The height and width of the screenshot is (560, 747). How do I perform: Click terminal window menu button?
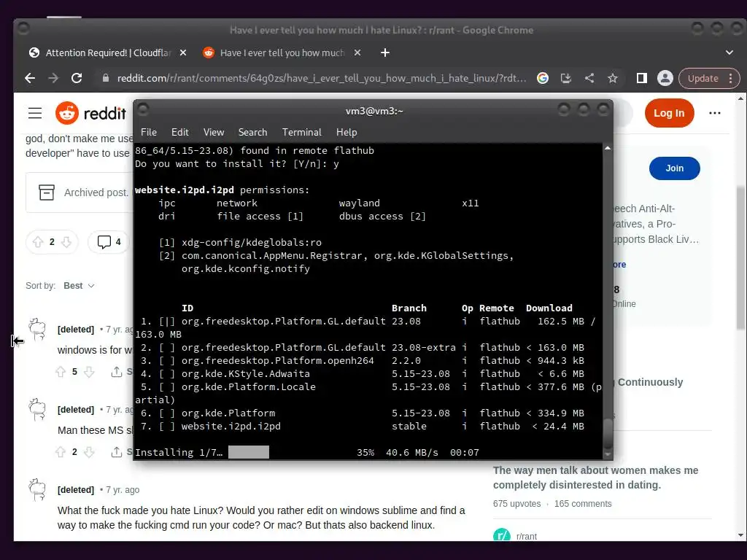click(143, 110)
